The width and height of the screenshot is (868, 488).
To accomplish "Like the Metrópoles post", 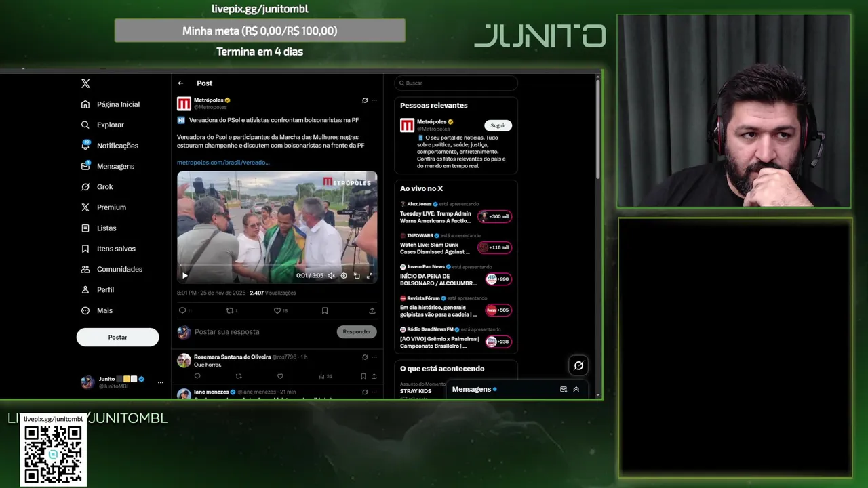I will pos(277,310).
